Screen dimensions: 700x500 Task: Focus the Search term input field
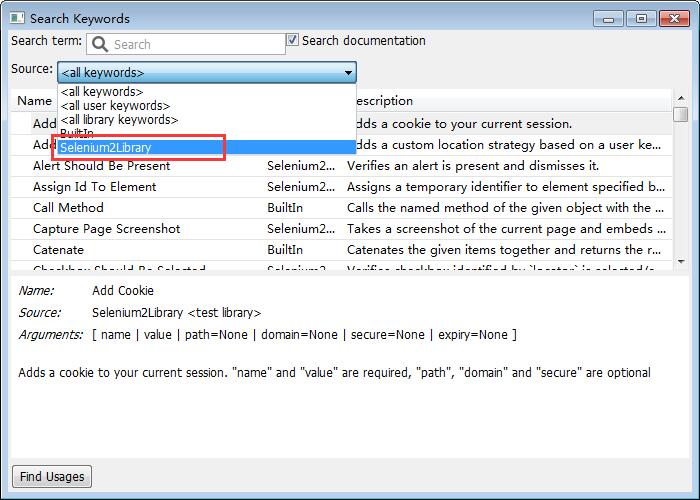coord(186,44)
